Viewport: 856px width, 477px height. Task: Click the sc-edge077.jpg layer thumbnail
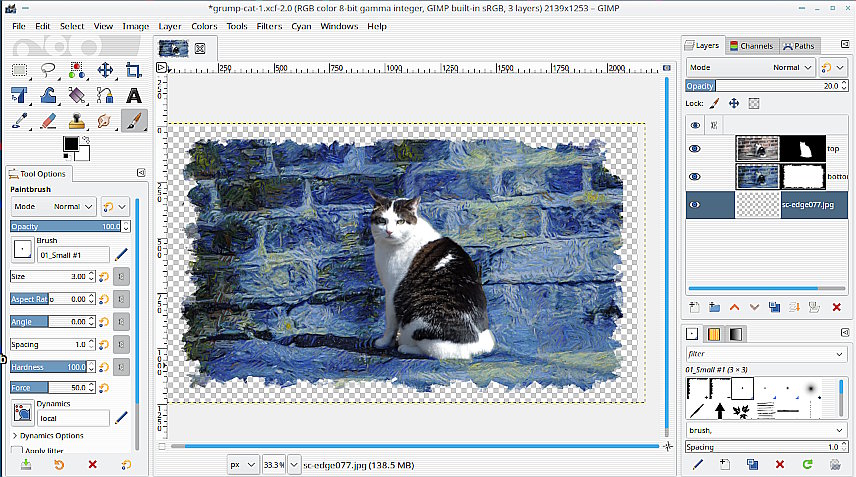tap(758, 205)
